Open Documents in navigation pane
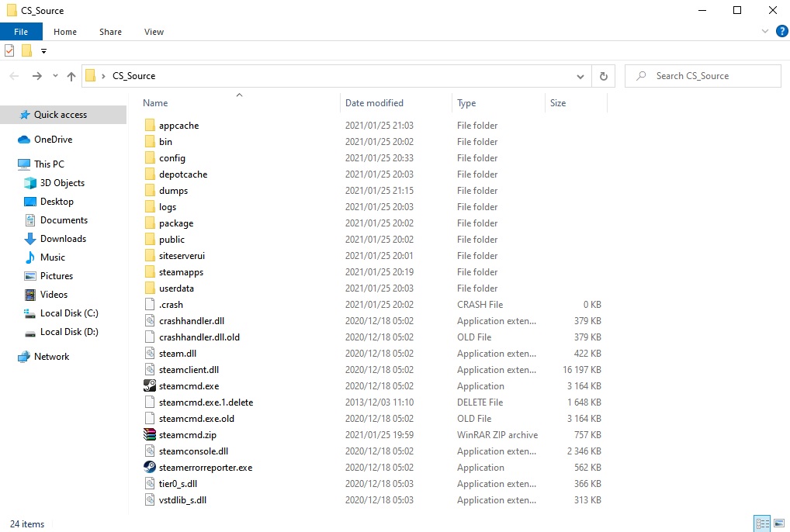This screenshot has width=790, height=532. pos(64,220)
